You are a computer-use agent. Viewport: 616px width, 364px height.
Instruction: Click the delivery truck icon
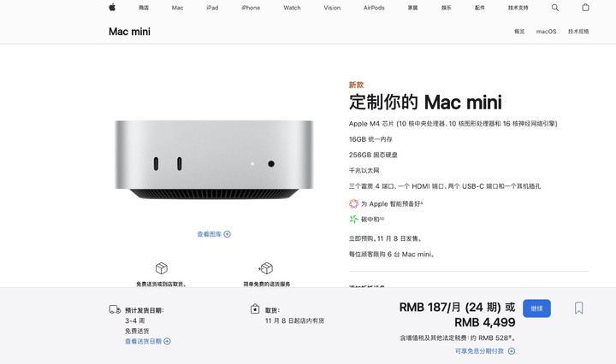115,309
